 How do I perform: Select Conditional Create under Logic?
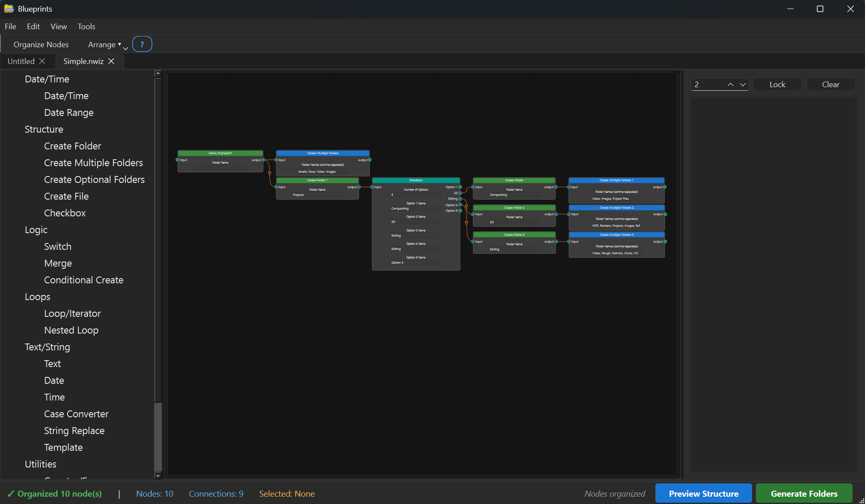coord(84,280)
